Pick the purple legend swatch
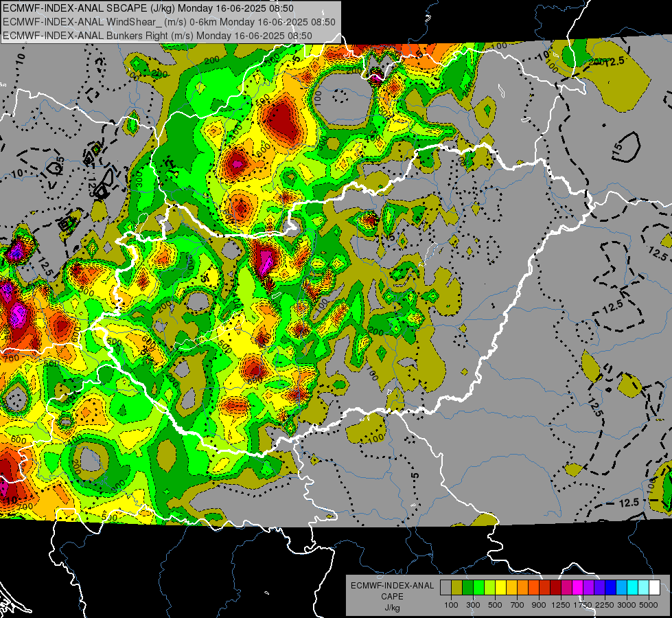The height and width of the screenshot is (618, 672). (x=589, y=588)
